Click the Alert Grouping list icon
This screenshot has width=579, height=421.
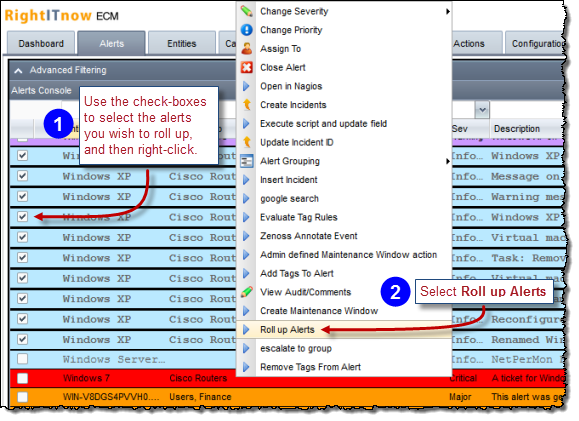246,161
